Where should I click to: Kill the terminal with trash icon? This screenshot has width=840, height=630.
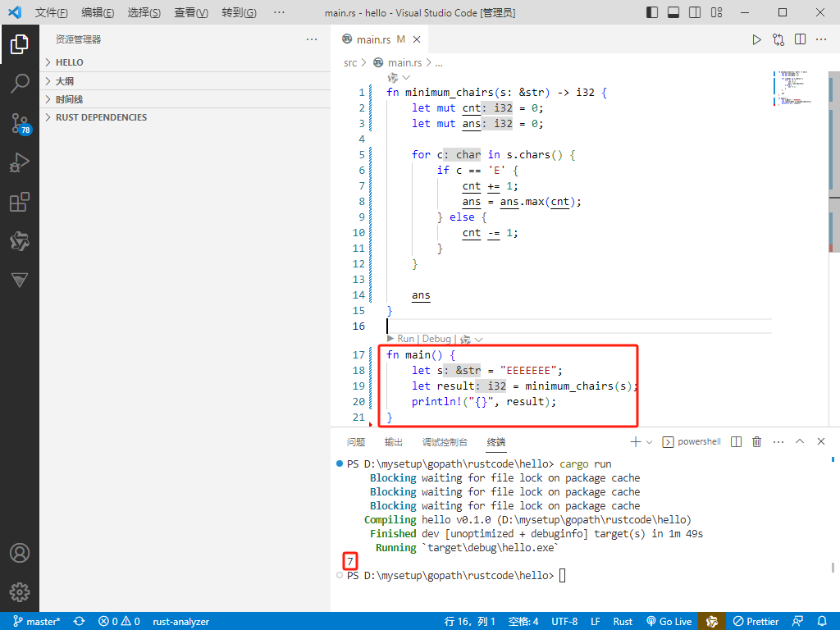pos(756,442)
